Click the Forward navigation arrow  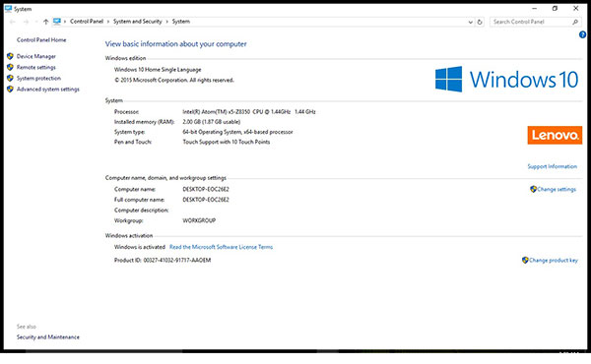[x=26, y=22]
